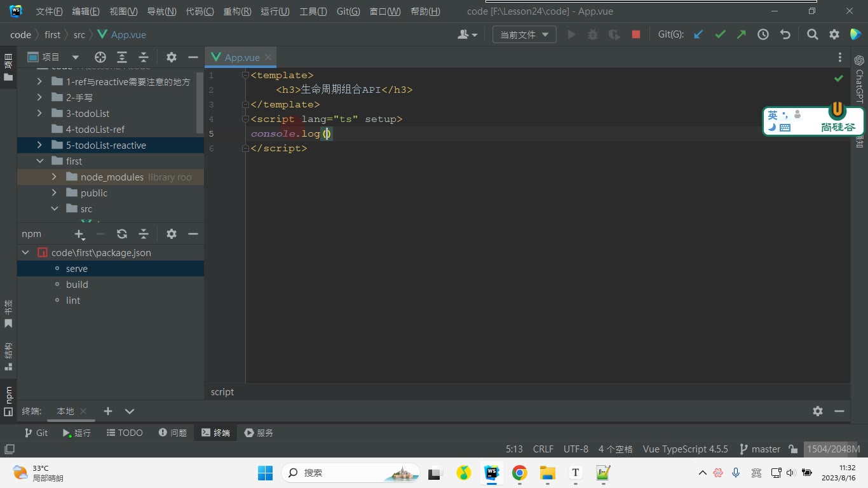The height and width of the screenshot is (488, 868).
Task: Toggle the read-only lock icon in status bar
Action: coord(793,449)
